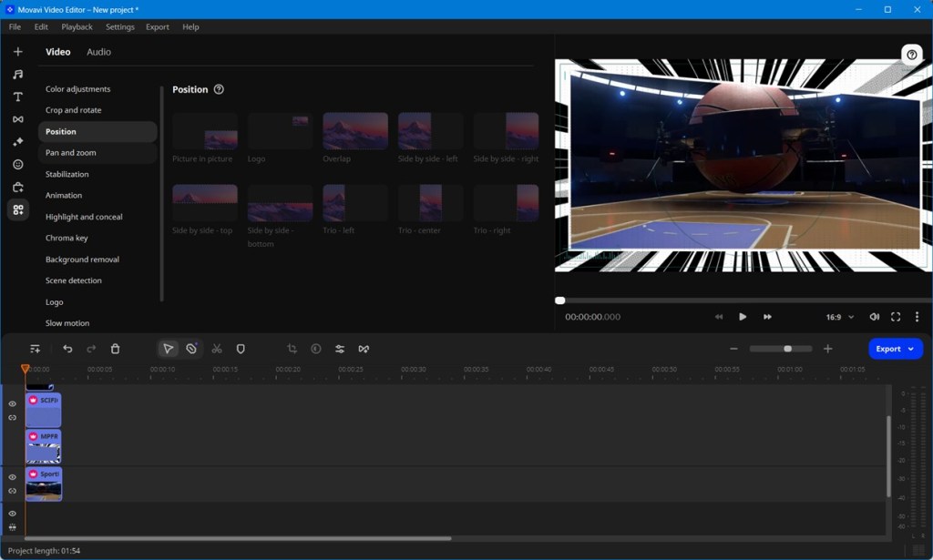Open the Import media plus icon
The height and width of the screenshot is (560, 933).
pos(18,52)
